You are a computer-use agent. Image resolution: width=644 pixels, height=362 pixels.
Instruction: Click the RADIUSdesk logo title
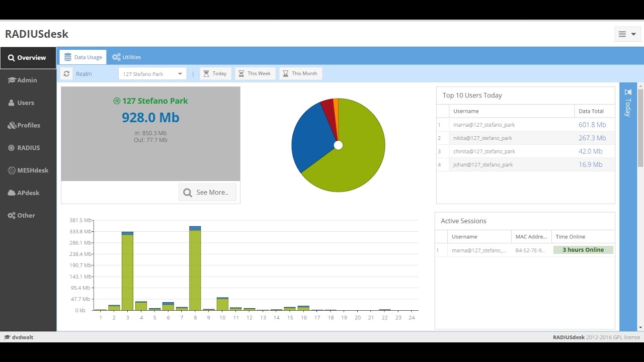coord(37,34)
